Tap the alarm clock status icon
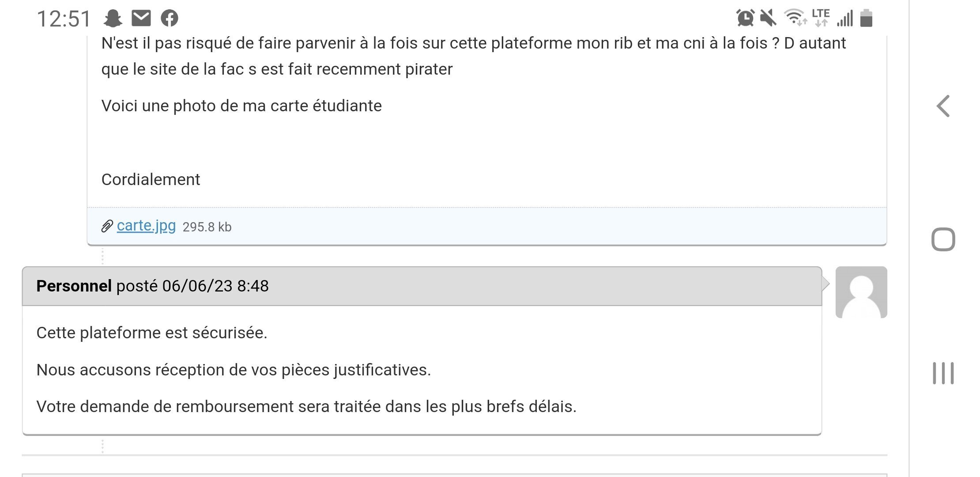 (745, 18)
